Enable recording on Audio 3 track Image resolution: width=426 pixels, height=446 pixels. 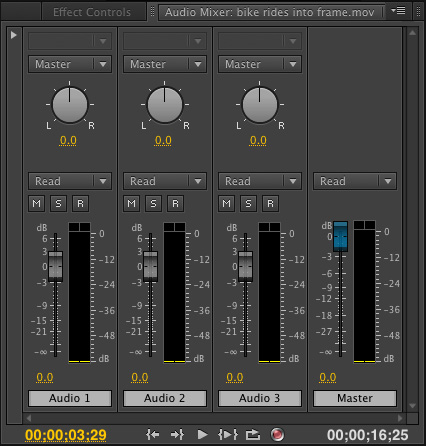tap(270, 203)
